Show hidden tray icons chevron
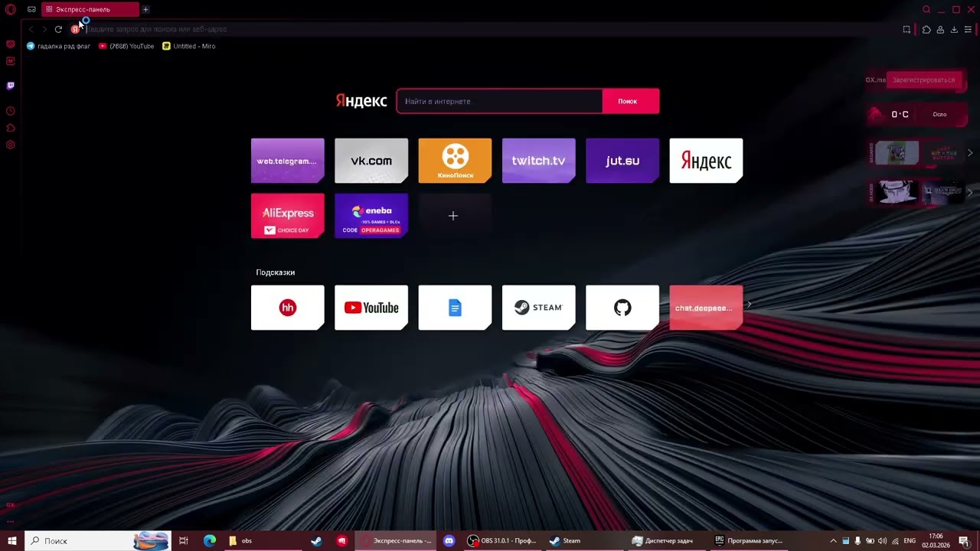Viewport: 980px width, 551px height. 833,541
